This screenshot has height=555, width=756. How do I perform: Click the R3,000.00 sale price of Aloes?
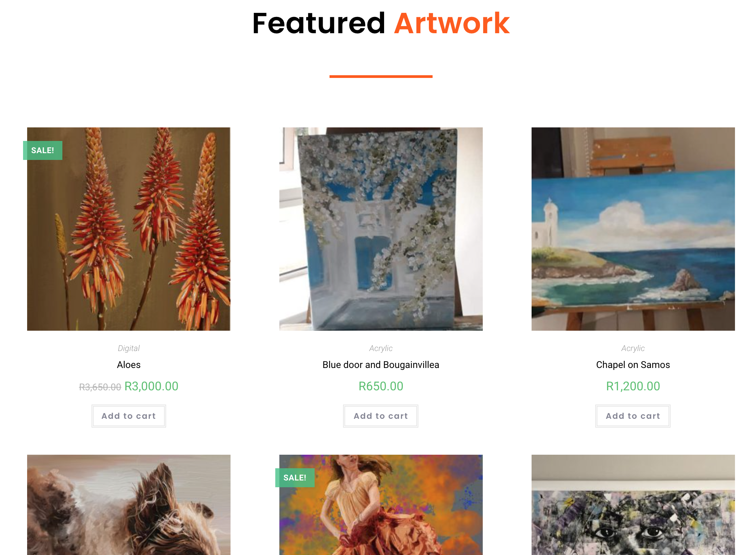click(x=152, y=386)
